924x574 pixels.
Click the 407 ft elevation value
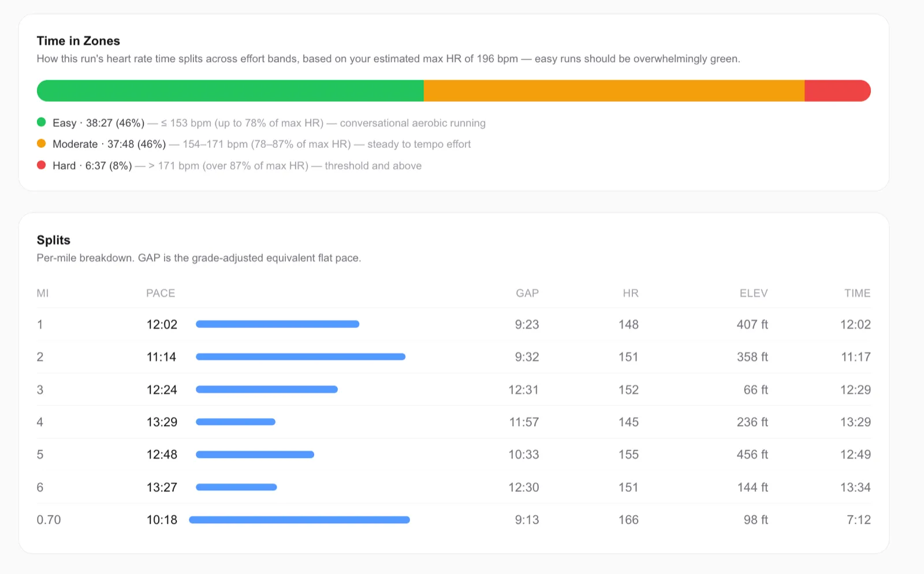pyautogui.click(x=752, y=325)
